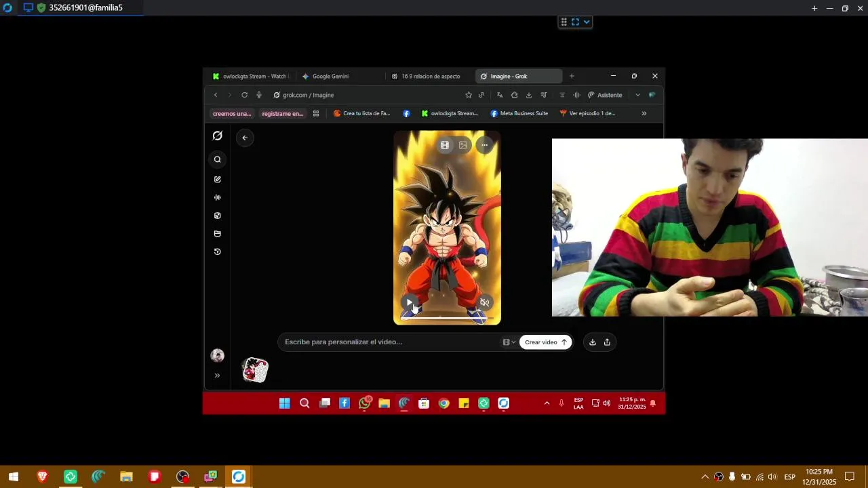The height and width of the screenshot is (488, 868).
Task: Share the video with the share icon
Action: [607, 342]
